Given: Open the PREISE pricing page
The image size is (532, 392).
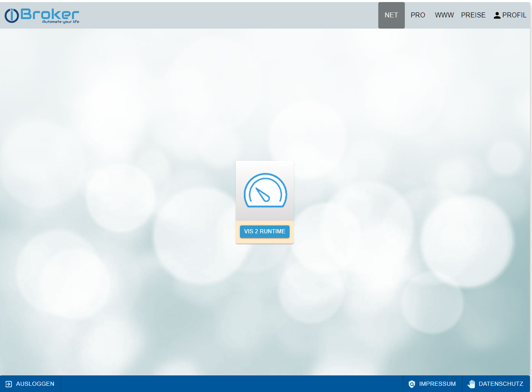Looking at the screenshot, I should [x=473, y=15].
